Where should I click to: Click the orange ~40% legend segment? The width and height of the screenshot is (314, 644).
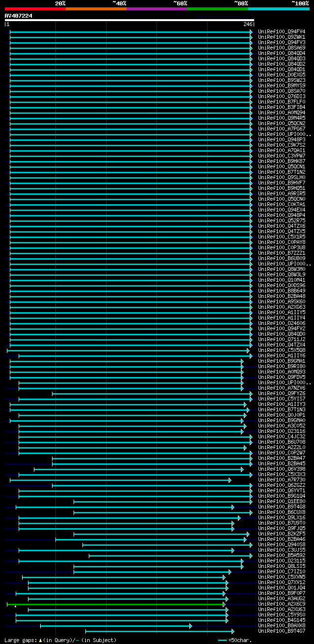click(x=96, y=9)
